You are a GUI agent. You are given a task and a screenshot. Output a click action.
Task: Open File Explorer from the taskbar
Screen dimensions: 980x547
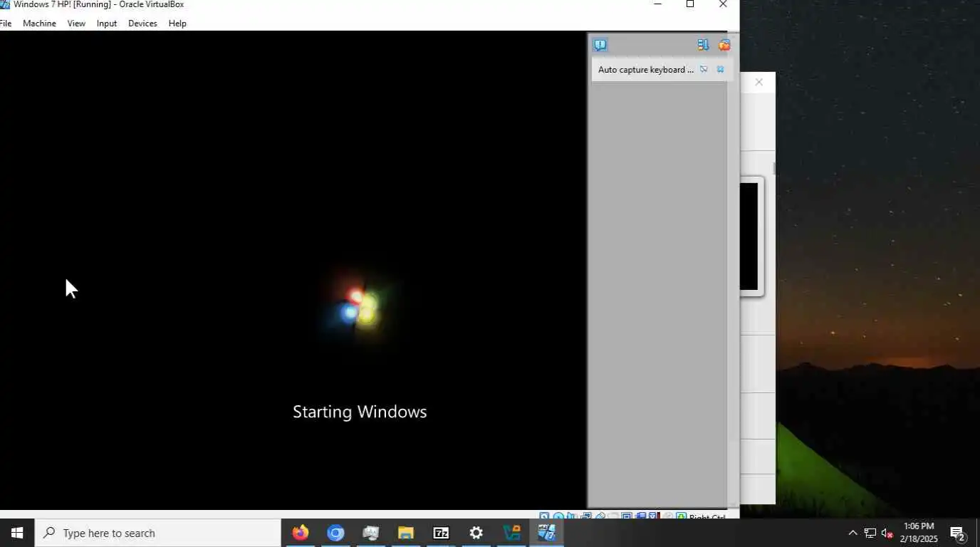tap(406, 533)
